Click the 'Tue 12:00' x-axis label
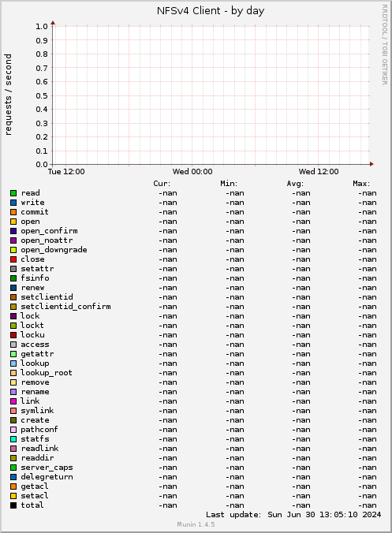This screenshot has height=533, width=392. click(66, 172)
